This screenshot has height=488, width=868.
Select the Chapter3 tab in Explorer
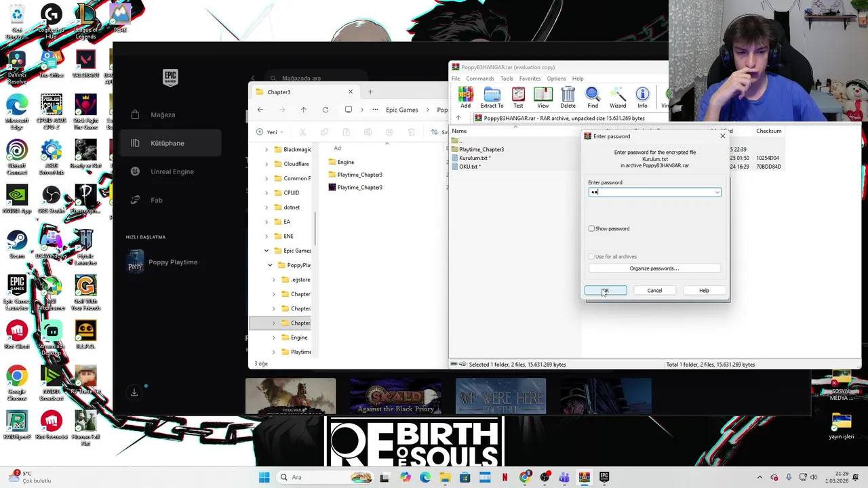tap(304, 91)
